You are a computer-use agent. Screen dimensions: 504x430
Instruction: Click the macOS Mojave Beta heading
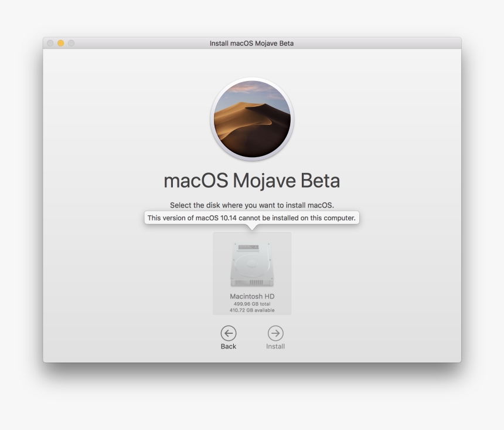(252, 181)
